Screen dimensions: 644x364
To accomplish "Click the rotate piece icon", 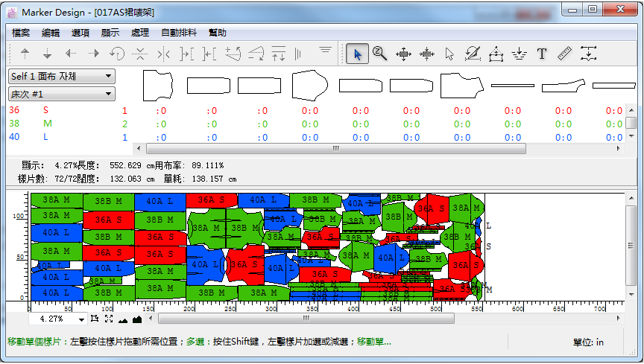I will pos(117,54).
